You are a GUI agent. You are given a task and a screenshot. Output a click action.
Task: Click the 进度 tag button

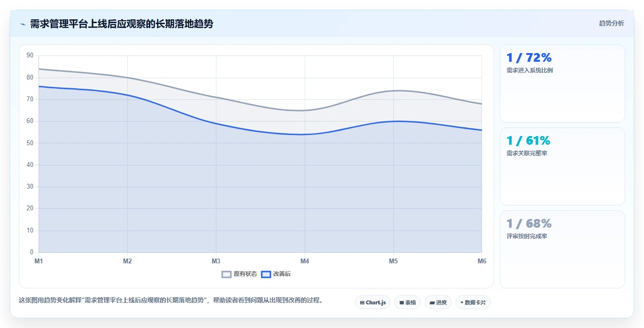438,302
